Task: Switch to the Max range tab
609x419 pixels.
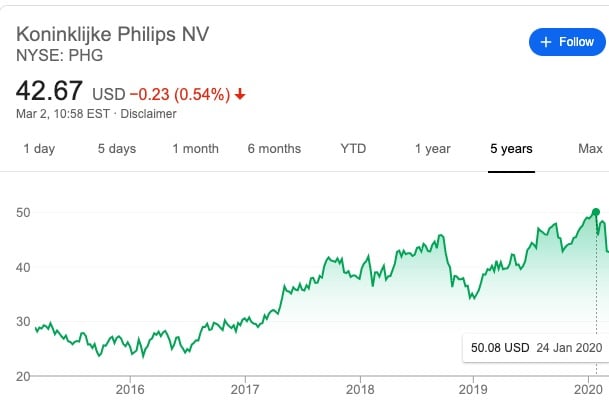Action: point(590,149)
